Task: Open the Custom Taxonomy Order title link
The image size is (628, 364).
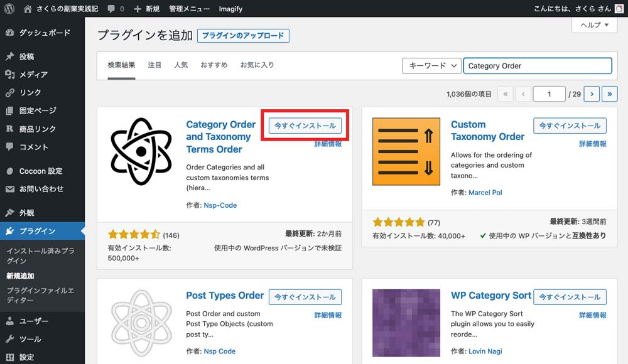Action: point(487,131)
